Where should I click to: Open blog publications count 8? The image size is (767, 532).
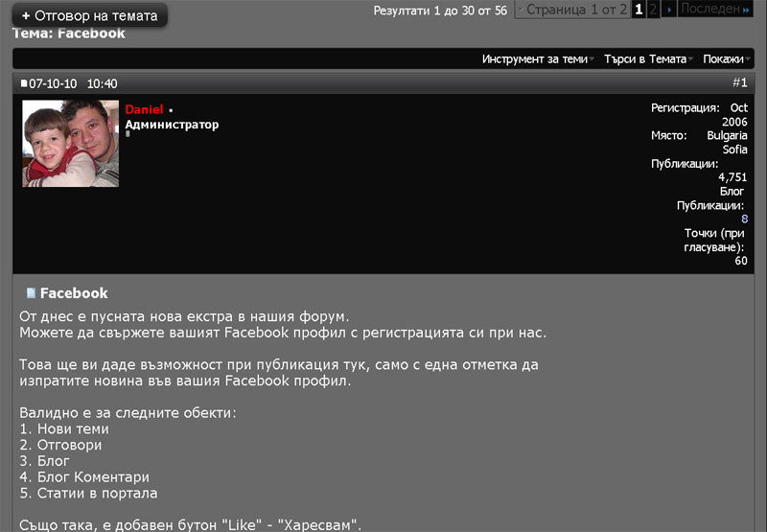tap(744, 219)
